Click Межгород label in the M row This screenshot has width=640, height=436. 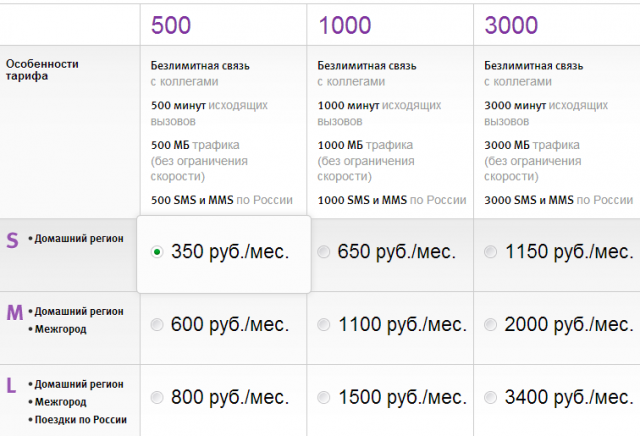pos(60,329)
